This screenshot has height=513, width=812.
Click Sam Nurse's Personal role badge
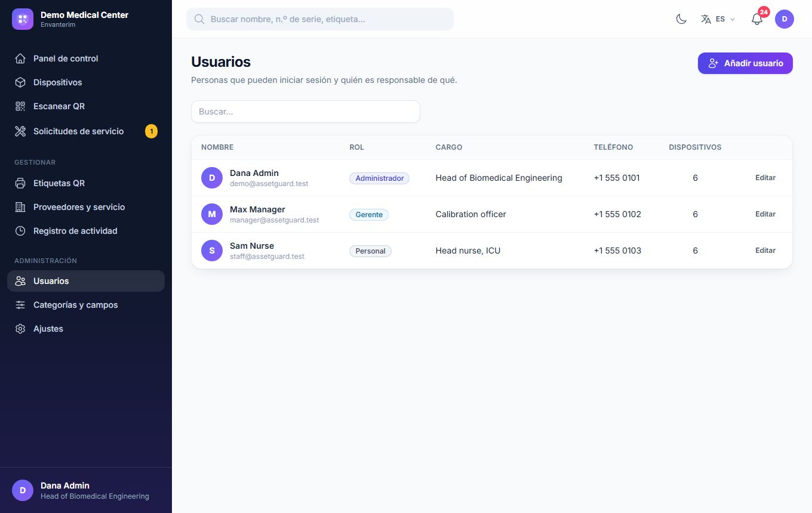pyautogui.click(x=370, y=251)
